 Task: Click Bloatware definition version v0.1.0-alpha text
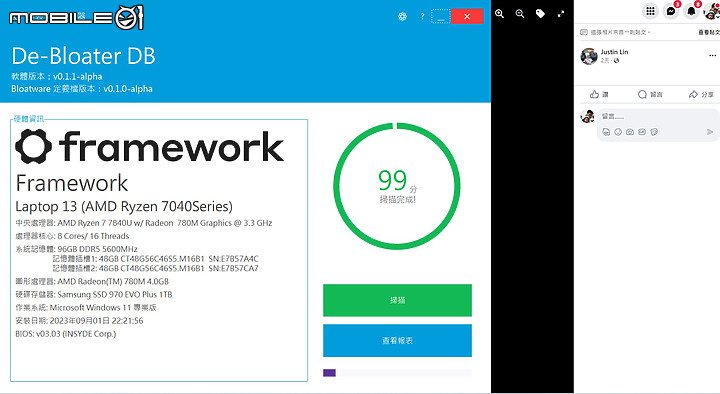pos(82,89)
